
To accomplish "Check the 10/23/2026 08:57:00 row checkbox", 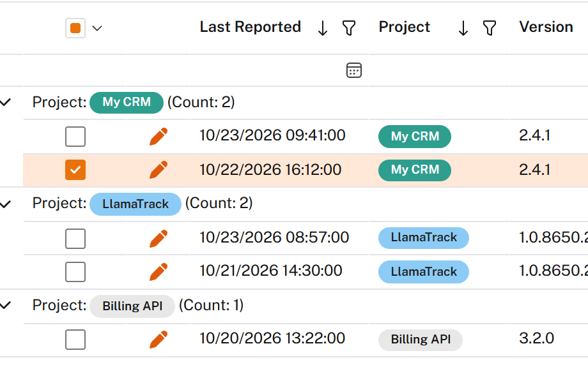I will [x=75, y=239].
